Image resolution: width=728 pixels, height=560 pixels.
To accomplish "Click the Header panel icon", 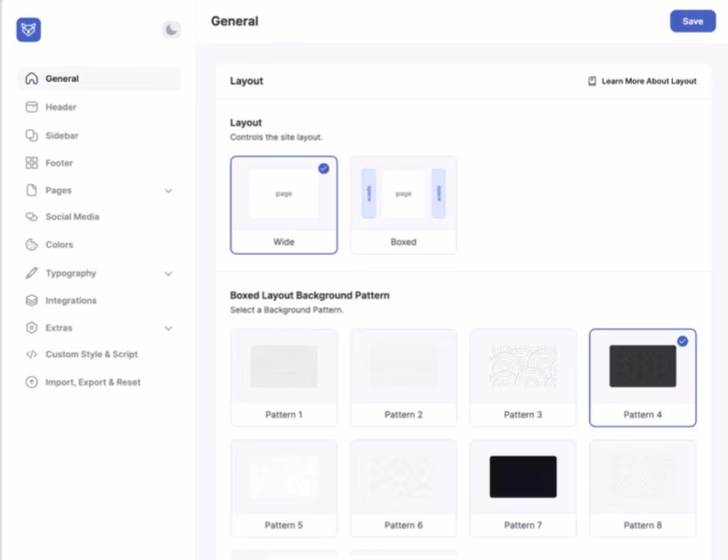I will tap(31, 107).
